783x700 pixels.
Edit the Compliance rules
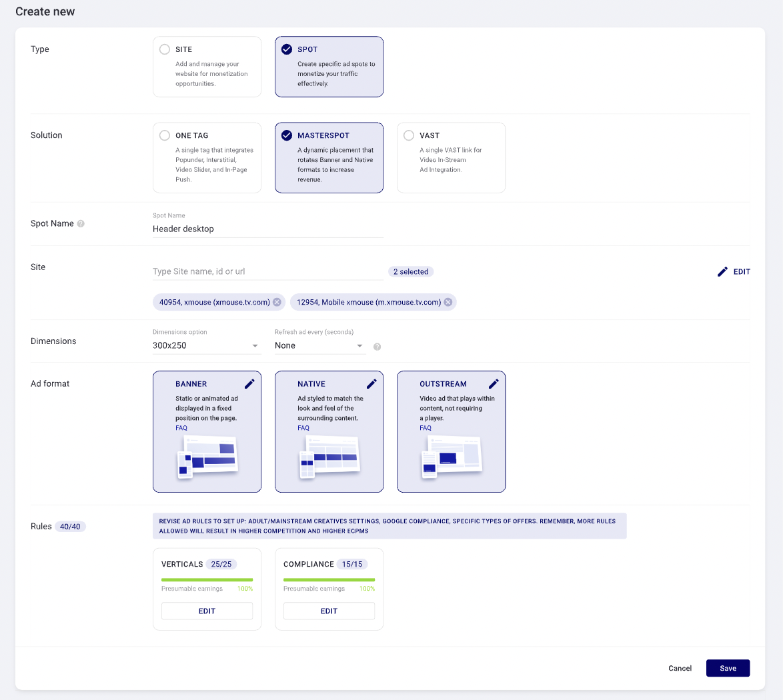pos(329,611)
